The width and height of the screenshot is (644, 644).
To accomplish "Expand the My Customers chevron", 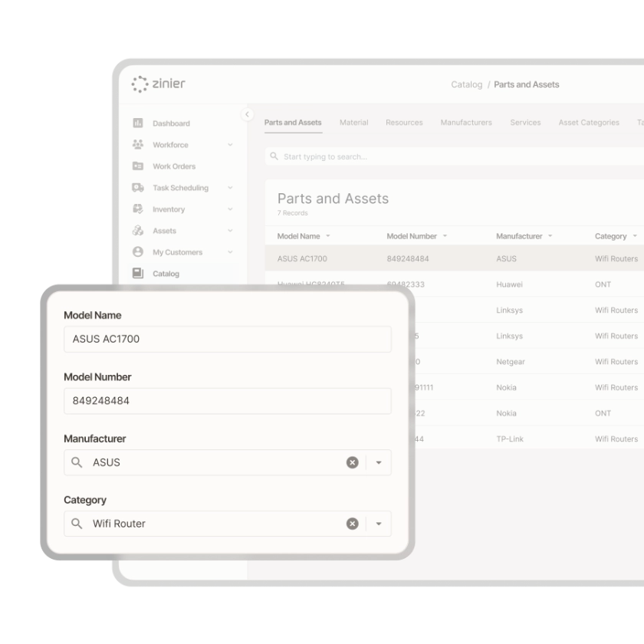I will point(230,251).
